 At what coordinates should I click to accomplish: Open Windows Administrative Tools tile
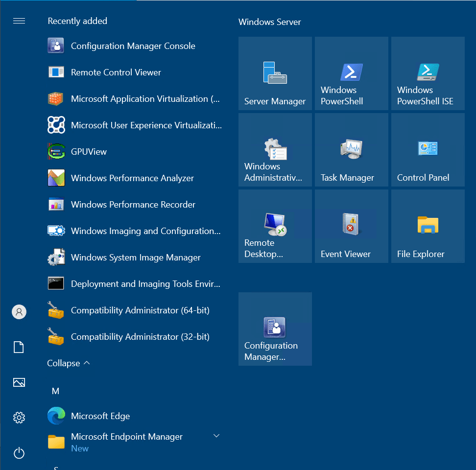coord(275,150)
